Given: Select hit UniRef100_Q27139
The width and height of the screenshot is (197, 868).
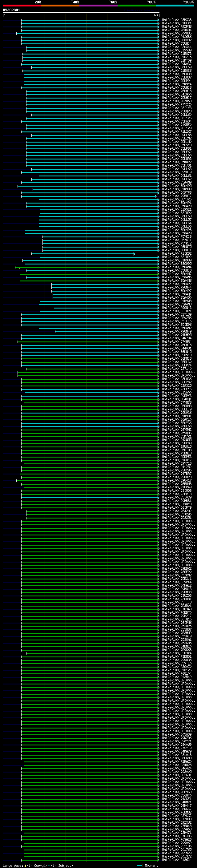Looking at the screenshot, I should (176, 315).
